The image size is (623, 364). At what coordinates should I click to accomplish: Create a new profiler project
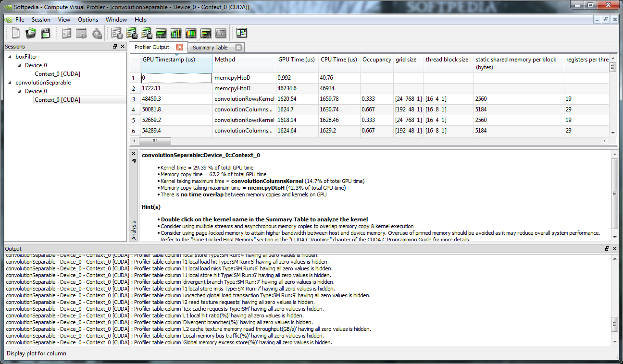[16, 33]
